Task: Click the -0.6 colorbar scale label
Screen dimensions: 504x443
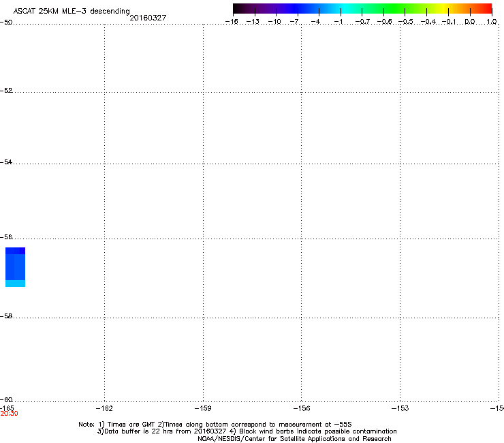Action: (x=384, y=22)
